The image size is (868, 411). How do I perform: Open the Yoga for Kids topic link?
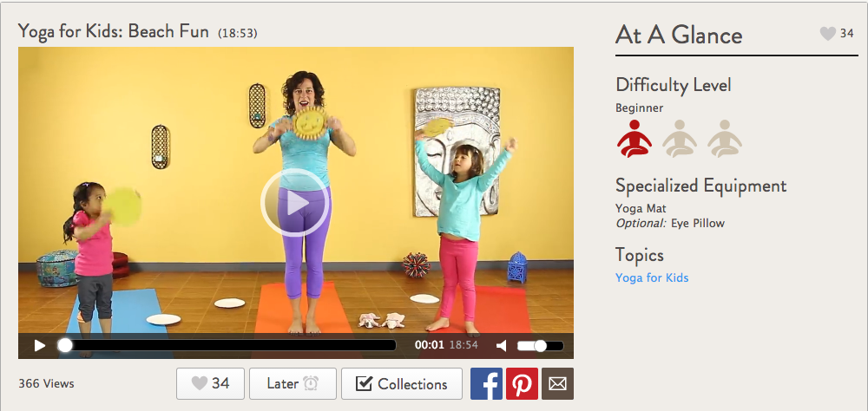pos(652,277)
